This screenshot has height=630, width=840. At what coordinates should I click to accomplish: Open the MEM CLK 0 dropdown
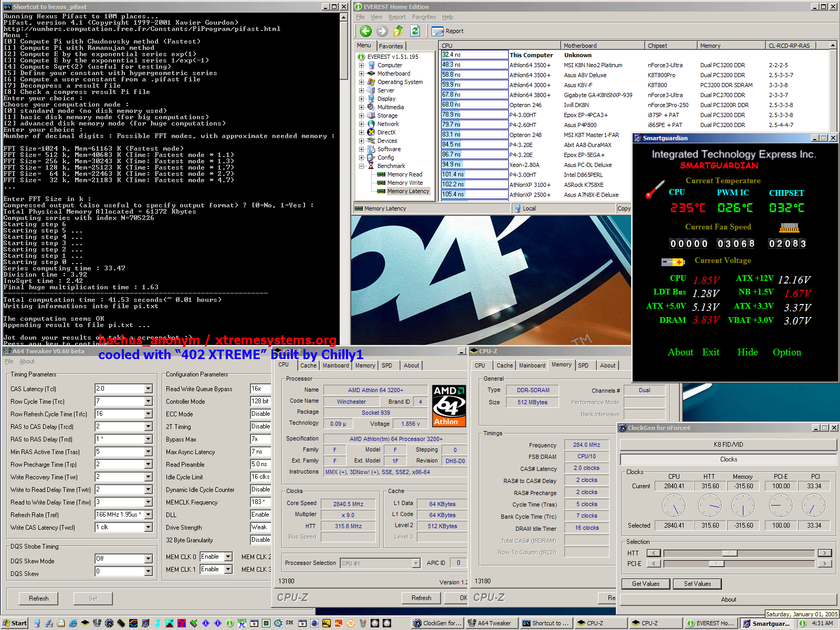228,556
